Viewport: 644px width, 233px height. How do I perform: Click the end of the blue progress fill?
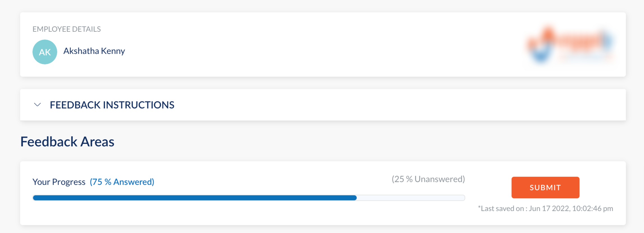355,198
